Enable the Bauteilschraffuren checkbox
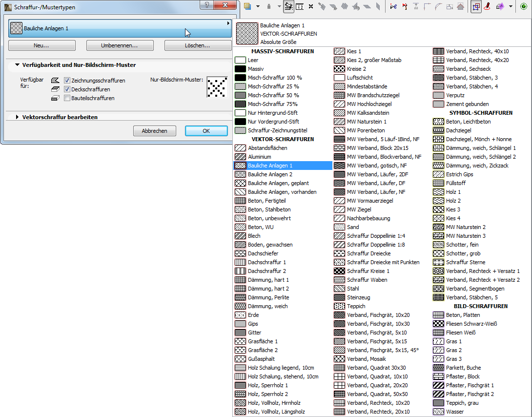Image resolution: width=532 pixels, height=417 pixels. (x=67, y=98)
